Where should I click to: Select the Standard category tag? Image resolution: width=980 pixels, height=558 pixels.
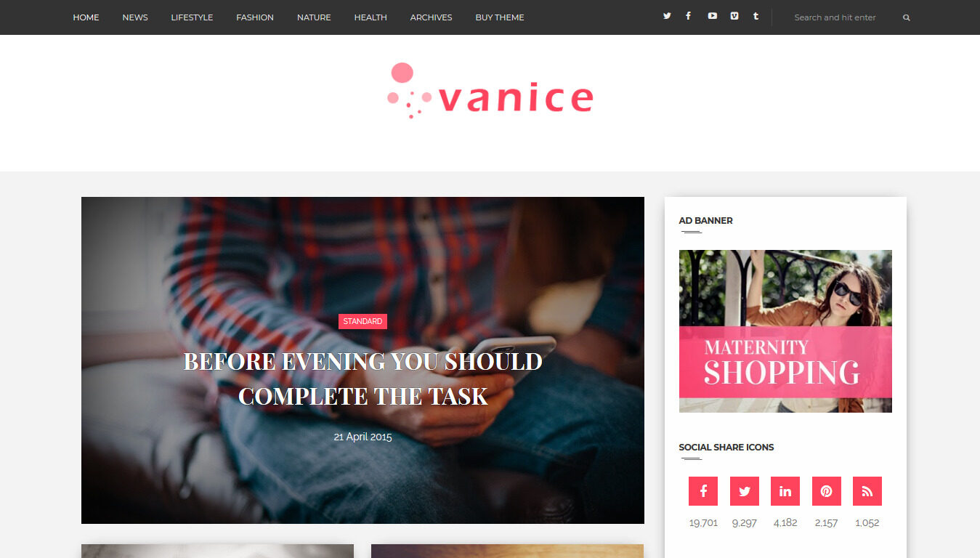coord(363,321)
